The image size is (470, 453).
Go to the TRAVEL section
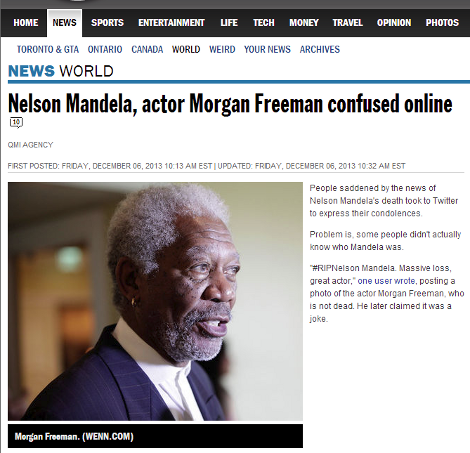coord(347,23)
